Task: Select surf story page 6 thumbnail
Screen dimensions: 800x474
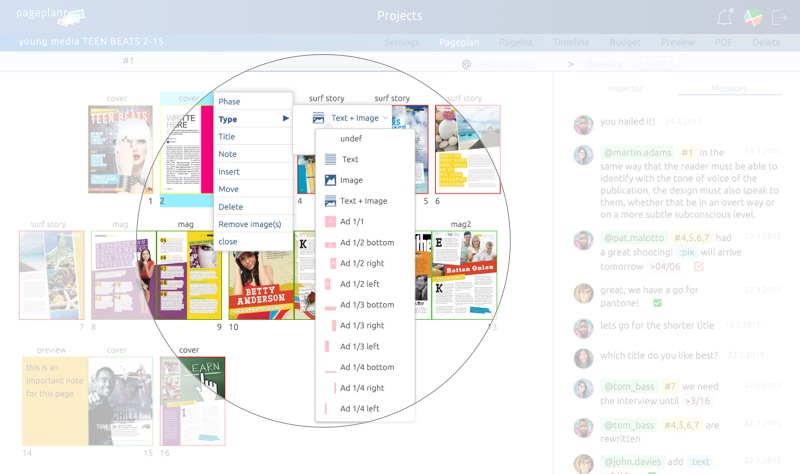Action: pos(468,149)
